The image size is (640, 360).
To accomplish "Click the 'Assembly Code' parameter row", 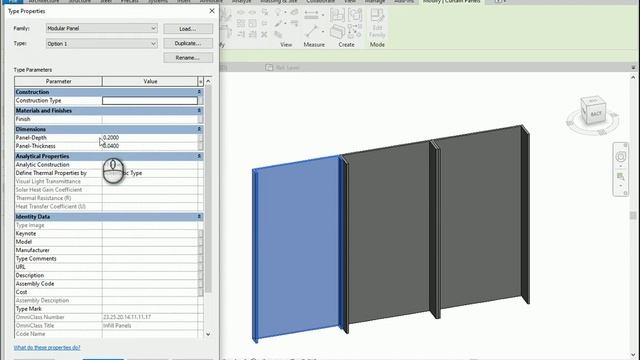I will coord(109,284).
